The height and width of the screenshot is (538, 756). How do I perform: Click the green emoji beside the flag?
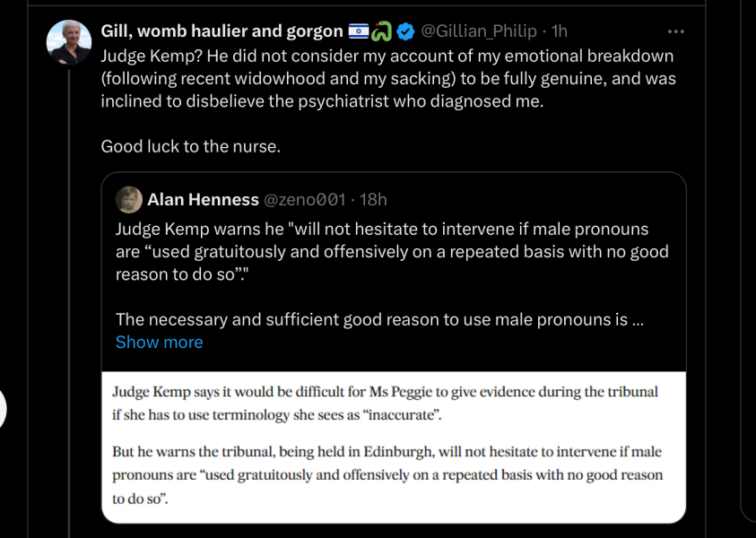point(382,31)
